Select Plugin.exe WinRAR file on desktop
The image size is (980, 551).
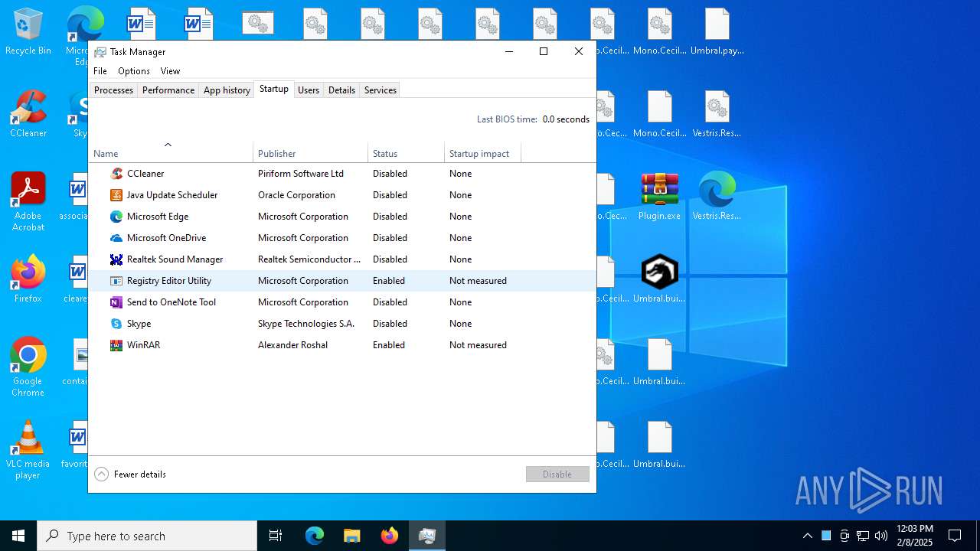pos(660,197)
